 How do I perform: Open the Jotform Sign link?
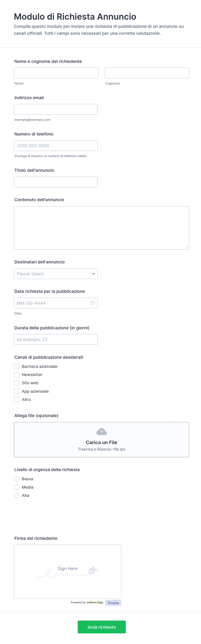click(95, 603)
